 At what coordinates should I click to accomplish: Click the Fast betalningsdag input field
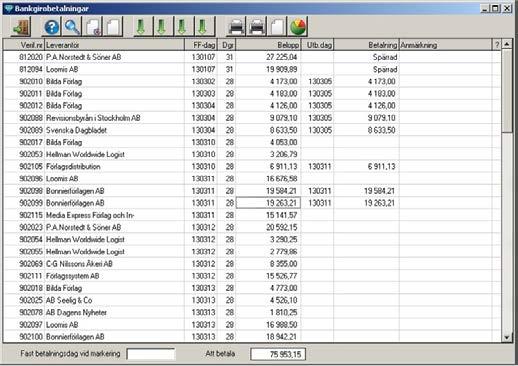tap(151, 354)
